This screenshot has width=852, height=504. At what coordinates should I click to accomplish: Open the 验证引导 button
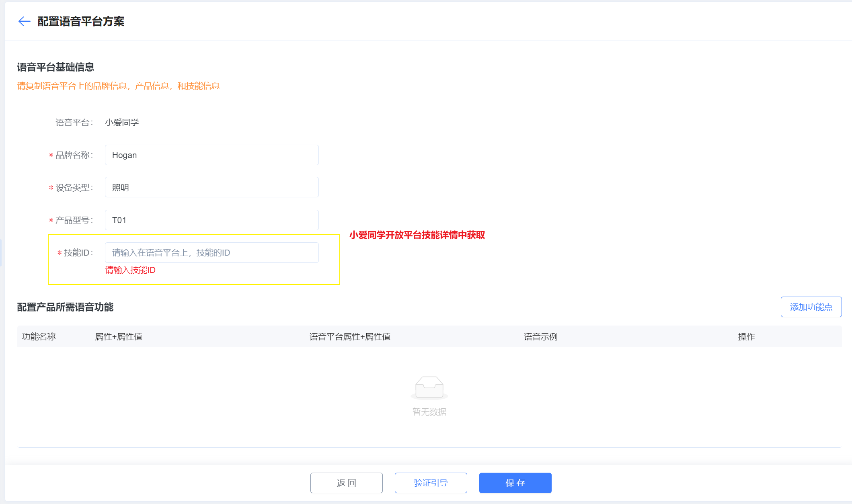point(431,483)
